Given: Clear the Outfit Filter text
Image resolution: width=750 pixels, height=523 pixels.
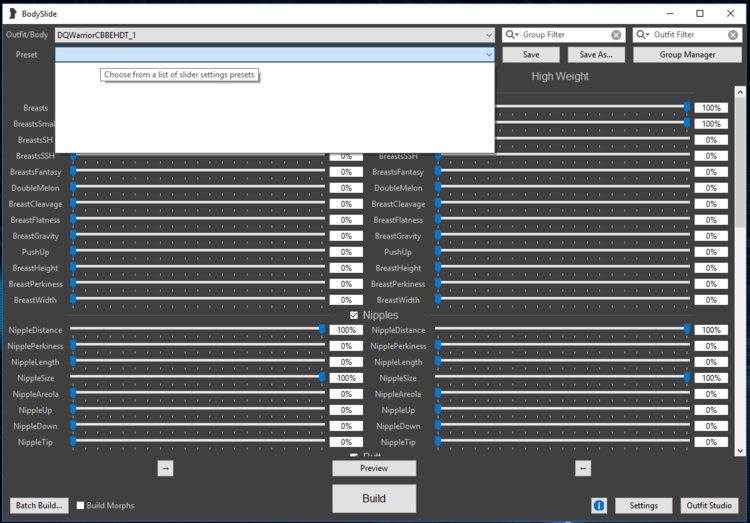Looking at the screenshot, I should (733, 35).
